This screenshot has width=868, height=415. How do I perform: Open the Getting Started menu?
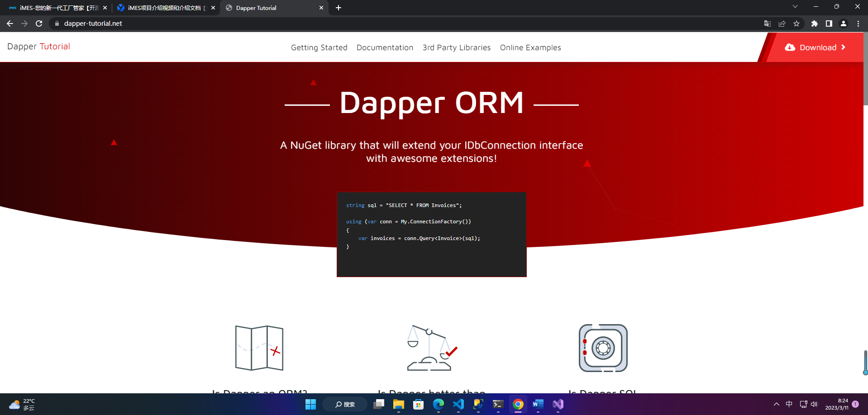coord(319,47)
